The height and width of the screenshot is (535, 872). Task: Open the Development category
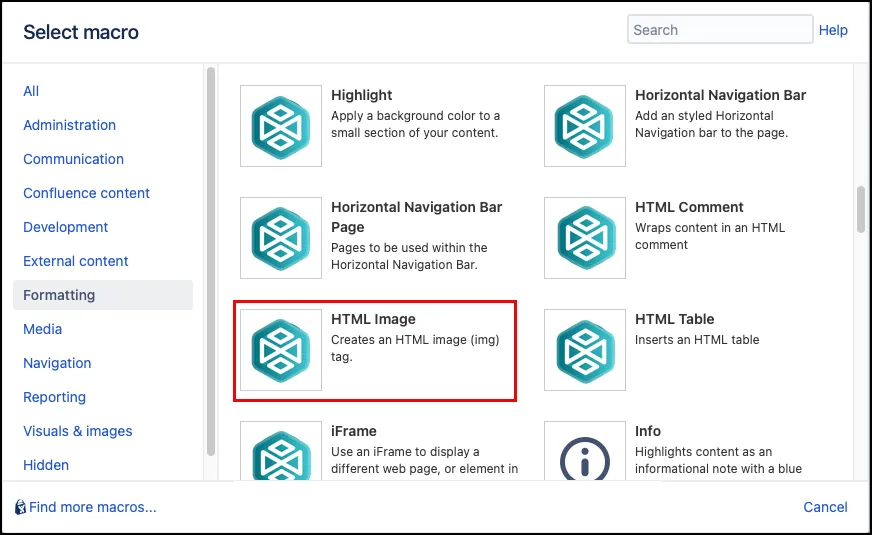click(x=66, y=227)
